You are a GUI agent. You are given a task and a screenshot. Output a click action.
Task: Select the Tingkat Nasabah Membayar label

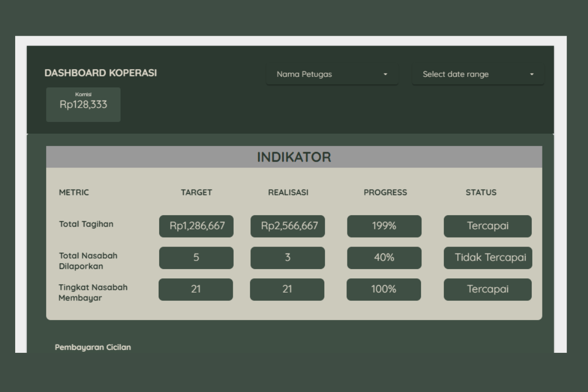[x=93, y=293]
